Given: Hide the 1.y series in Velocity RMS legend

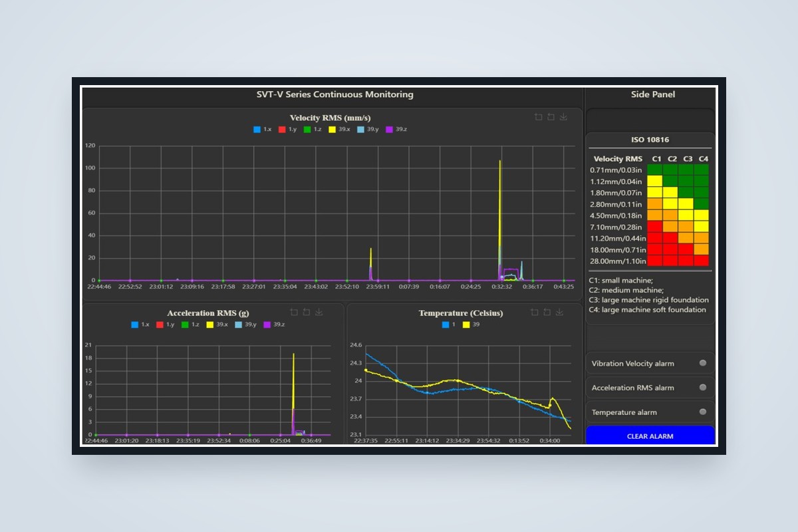Looking at the screenshot, I should 289,129.
